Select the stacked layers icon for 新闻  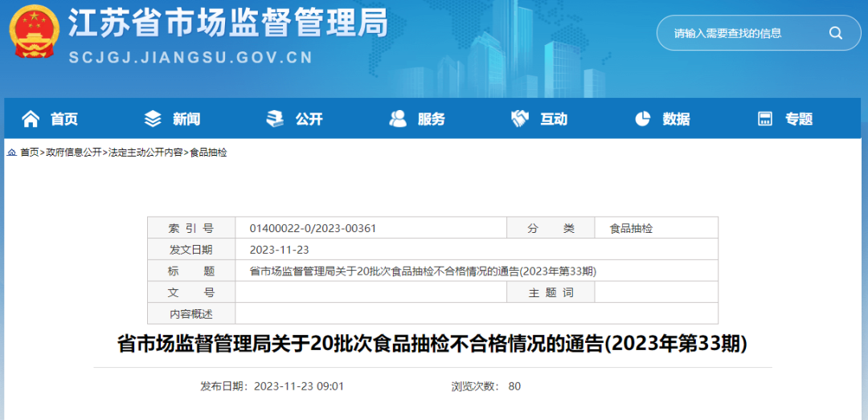coord(153,119)
